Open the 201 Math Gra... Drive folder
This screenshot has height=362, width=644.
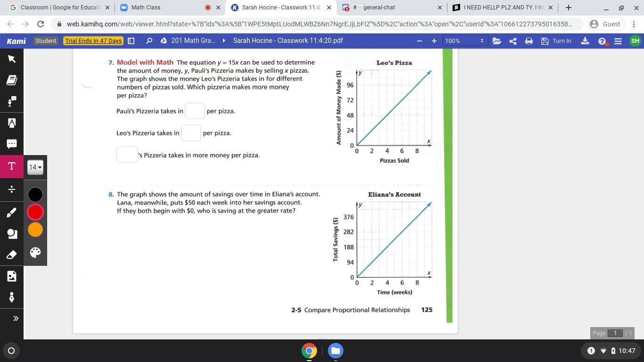pos(188,41)
